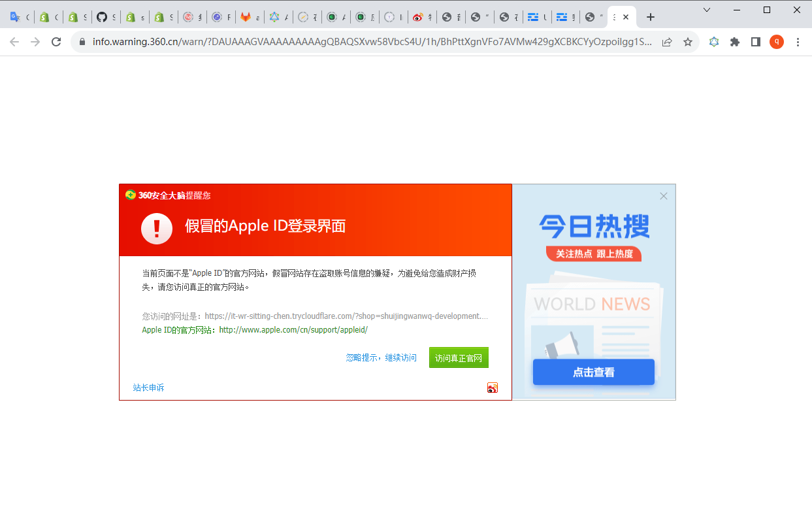
Task: Click the green 访问真正官网 button
Action: 459,357
